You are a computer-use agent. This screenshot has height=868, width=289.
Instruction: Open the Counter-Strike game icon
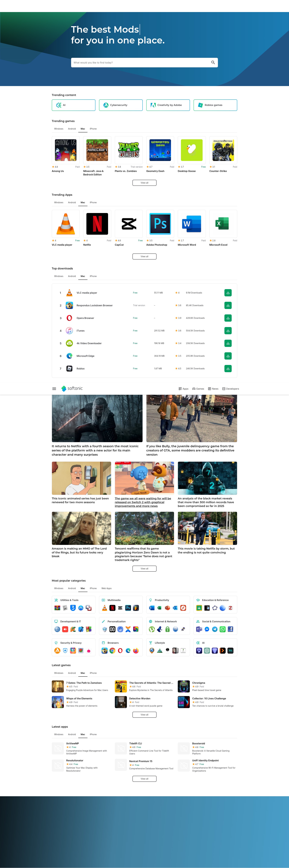[x=223, y=150]
